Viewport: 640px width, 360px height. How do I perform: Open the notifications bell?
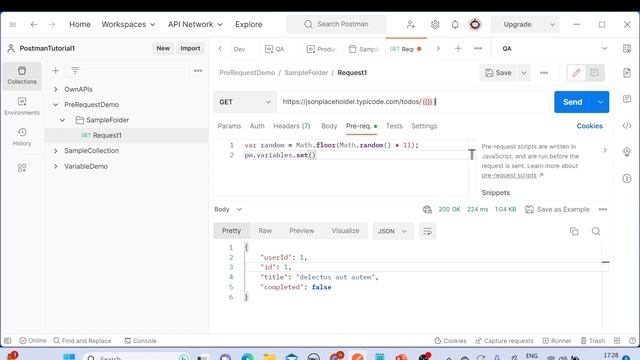pyautogui.click(x=455, y=24)
